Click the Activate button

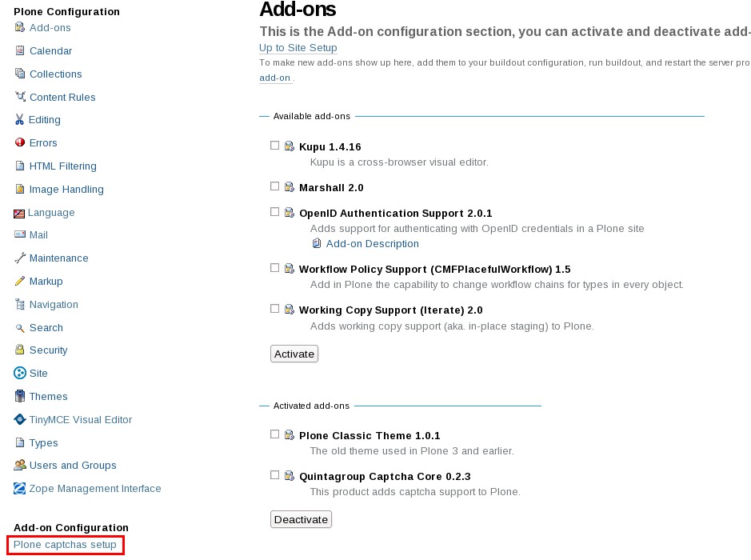tap(294, 354)
